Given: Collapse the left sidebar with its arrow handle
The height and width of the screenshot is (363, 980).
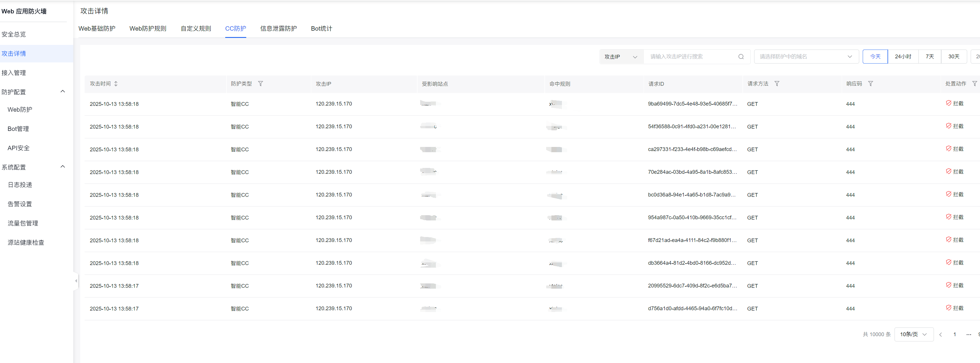Looking at the screenshot, I should 76,281.
